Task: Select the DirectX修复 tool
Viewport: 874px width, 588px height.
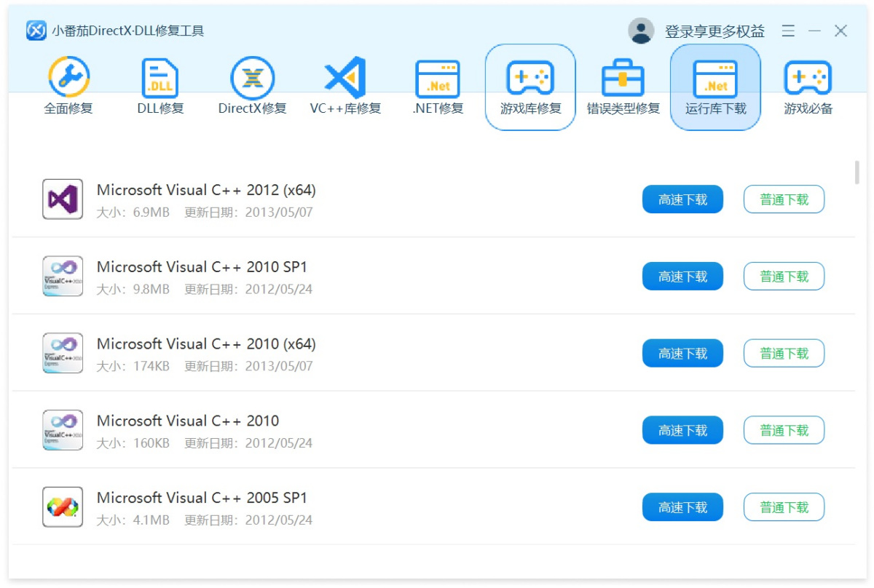Action: tap(253, 87)
